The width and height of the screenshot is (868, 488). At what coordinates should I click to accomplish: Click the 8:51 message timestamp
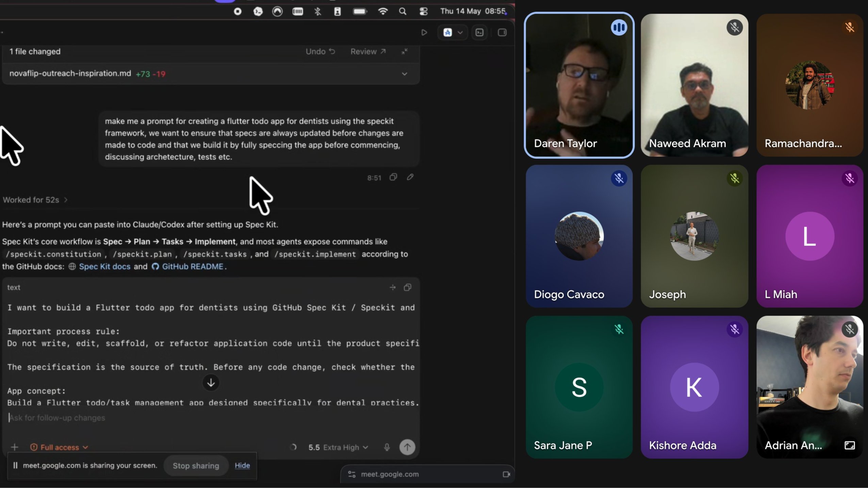(374, 178)
